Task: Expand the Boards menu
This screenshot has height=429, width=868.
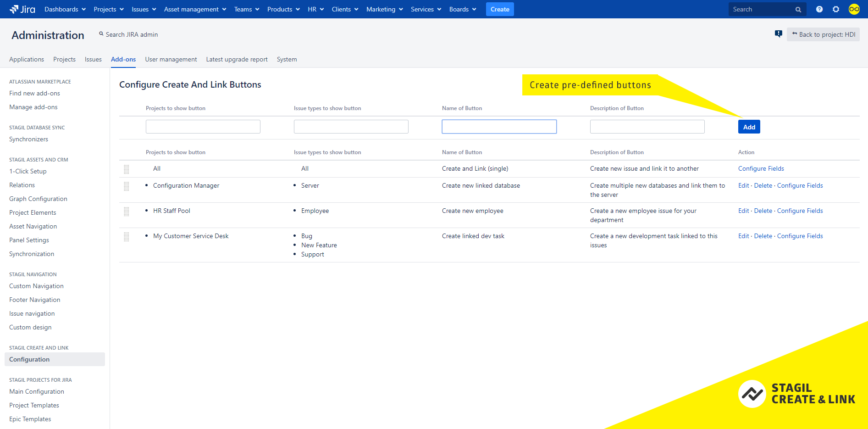Action: (x=463, y=9)
